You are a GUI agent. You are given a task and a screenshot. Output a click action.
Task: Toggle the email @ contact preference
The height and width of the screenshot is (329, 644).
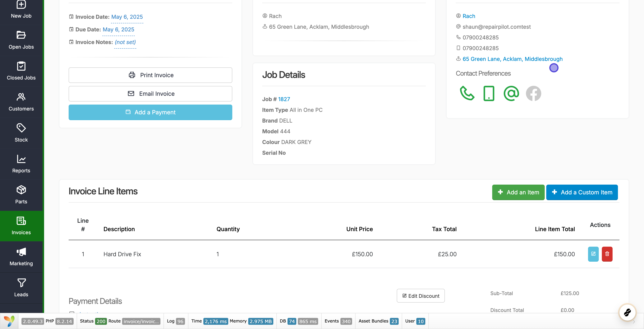(x=511, y=93)
